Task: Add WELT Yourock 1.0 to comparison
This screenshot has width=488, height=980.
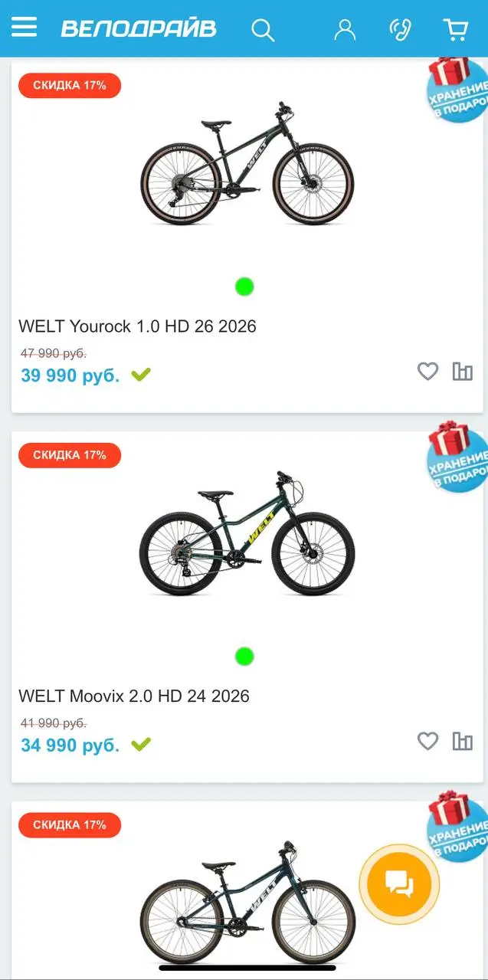Action: (x=463, y=372)
